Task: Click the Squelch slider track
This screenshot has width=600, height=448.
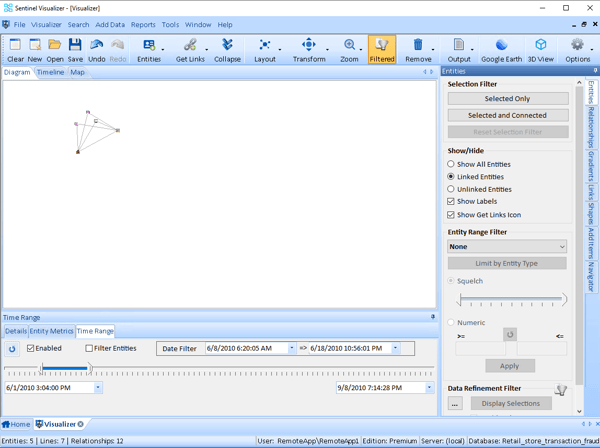Action: [x=511, y=300]
